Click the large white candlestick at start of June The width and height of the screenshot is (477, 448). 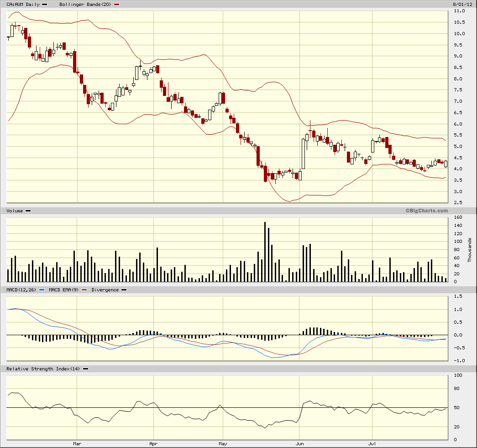tap(303, 154)
